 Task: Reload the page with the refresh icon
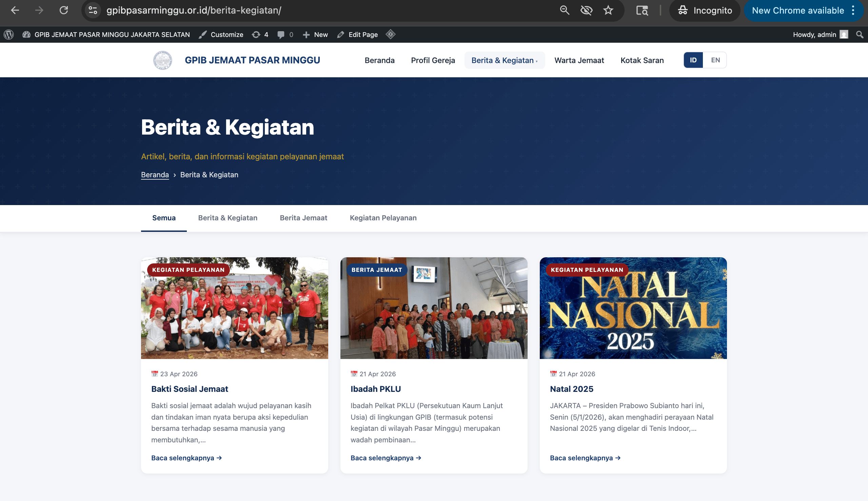coord(64,10)
